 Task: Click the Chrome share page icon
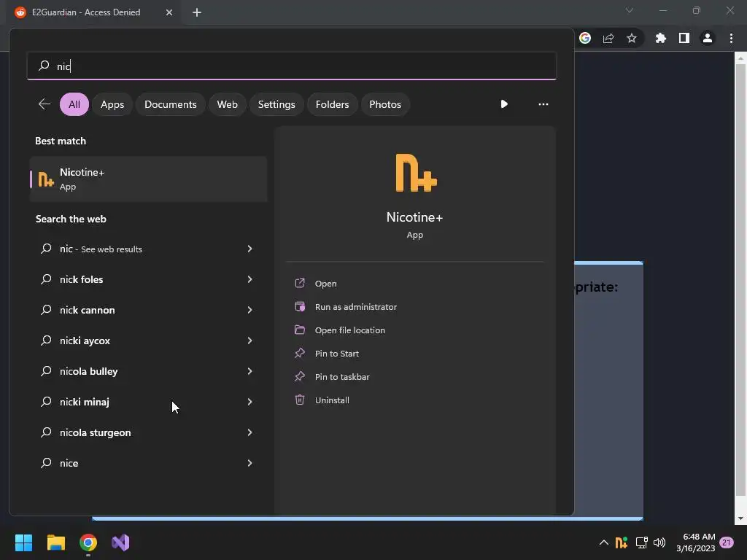[x=608, y=38]
